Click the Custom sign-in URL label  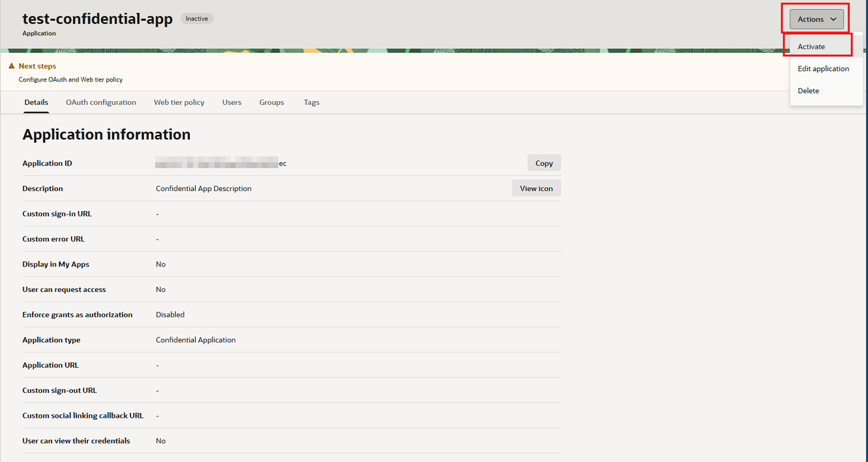coord(57,214)
